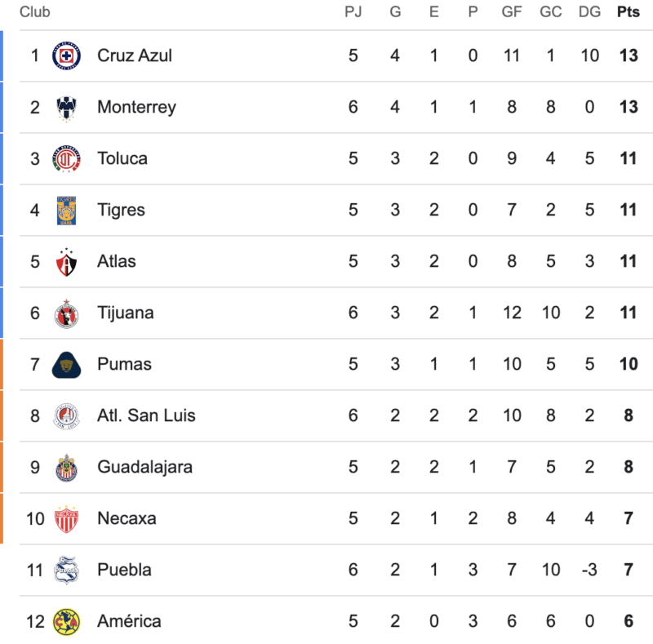653x644 pixels.
Task: Click the Atlas club crest
Action: pyautogui.click(x=66, y=262)
